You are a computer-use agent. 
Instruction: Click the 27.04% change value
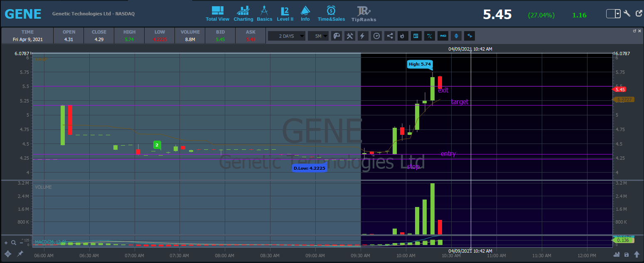click(541, 15)
